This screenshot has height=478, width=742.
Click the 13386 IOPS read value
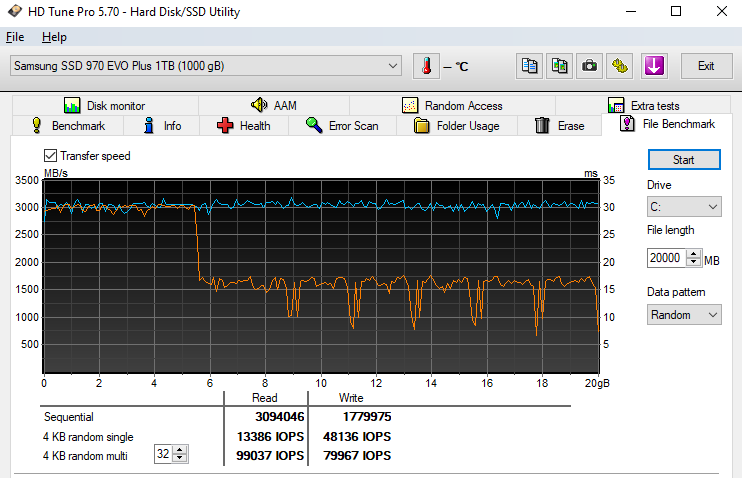click(x=271, y=436)
